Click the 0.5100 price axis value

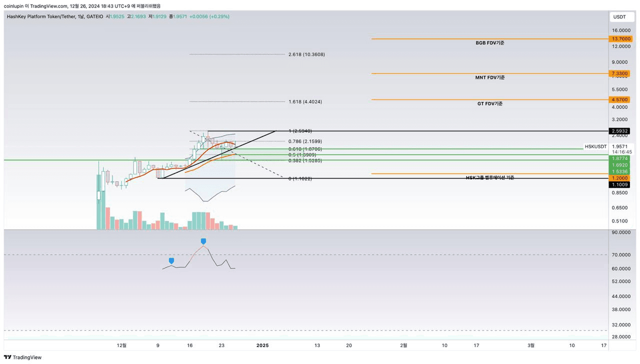point(619,221)
